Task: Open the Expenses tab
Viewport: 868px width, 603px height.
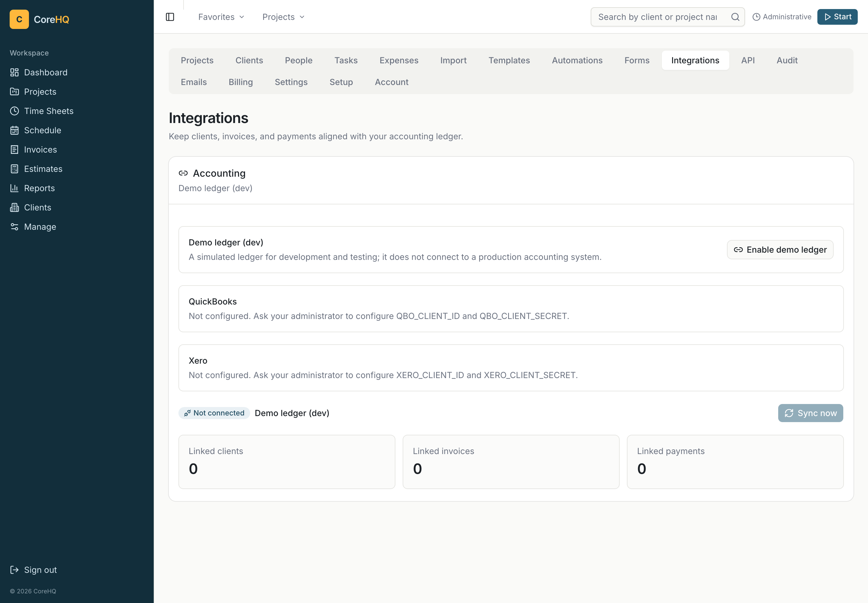Action: (x=399, y=61)
